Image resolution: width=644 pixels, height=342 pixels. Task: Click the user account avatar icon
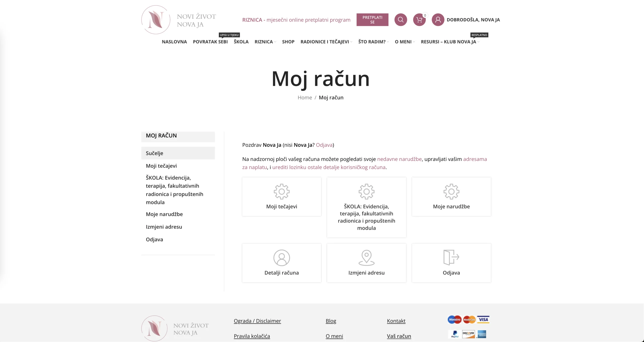pyautogui.click(x=438, y=20)
